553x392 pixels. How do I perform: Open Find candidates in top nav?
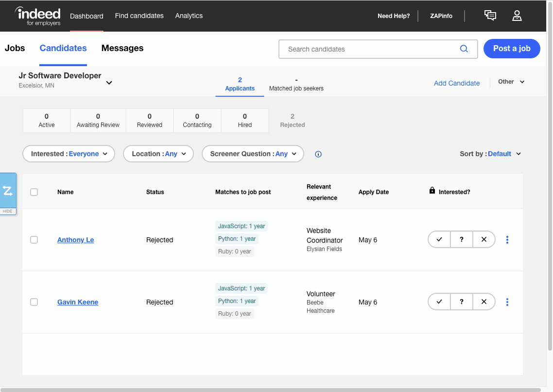139,16
